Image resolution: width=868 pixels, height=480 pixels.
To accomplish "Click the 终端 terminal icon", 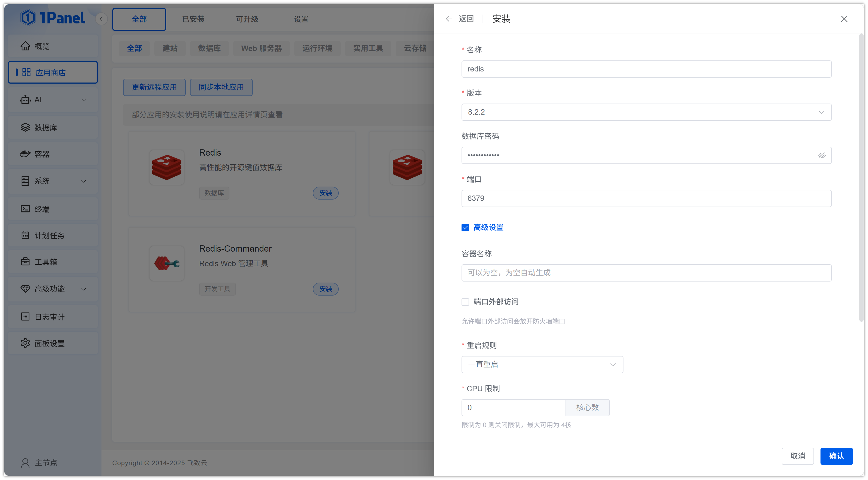I will pyautogui.click(x=25, y=209).
